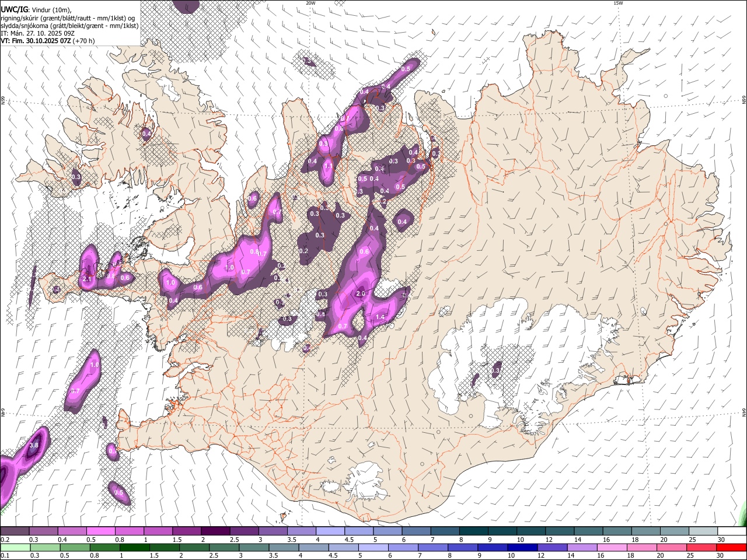747x560 pixels.
Task: Select upper legend color box starting at 3.5
Action: 301,531
